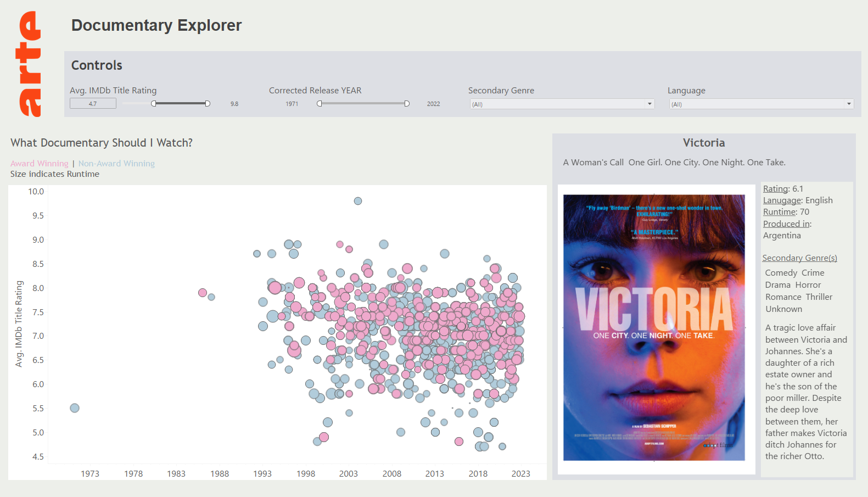Viewport: 868px width, 497px height.
Task: Click the 'Horror' genre
Action: (x=808, y=285)
